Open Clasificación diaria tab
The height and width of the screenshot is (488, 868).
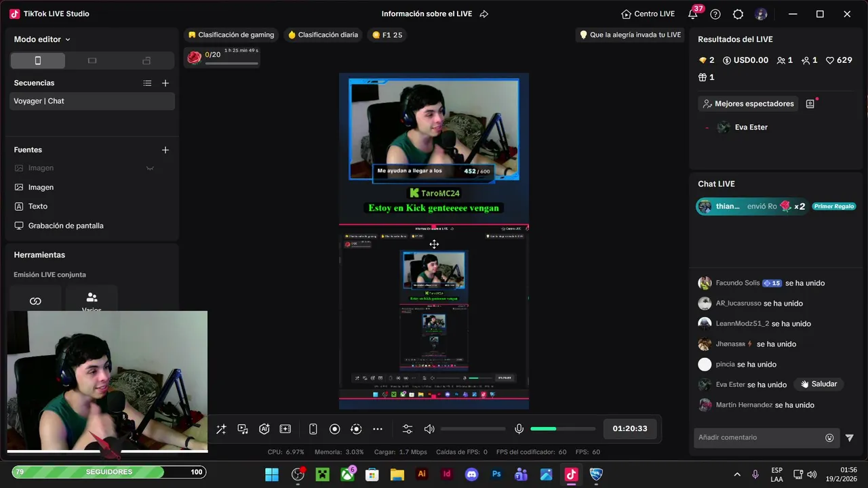coord(323,35)
